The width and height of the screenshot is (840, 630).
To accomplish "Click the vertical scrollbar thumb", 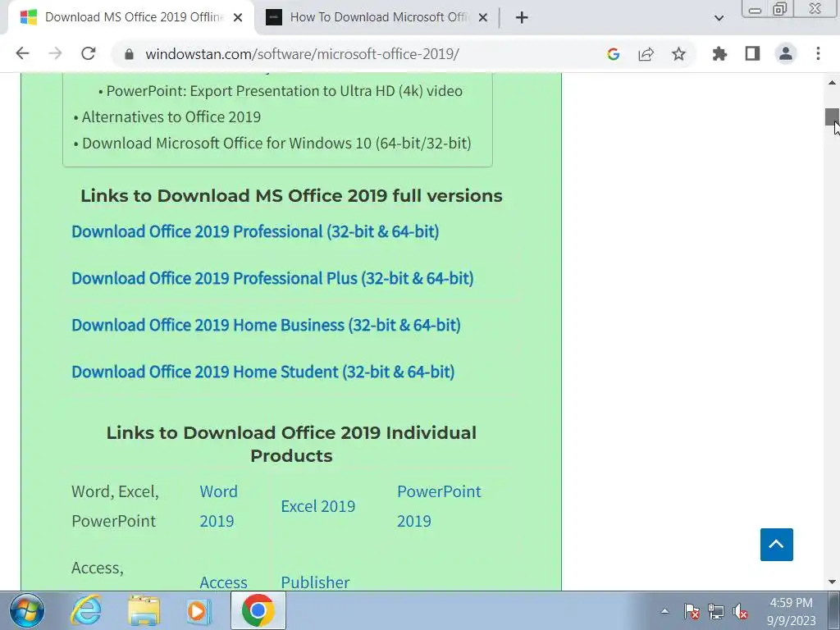I will (832, 116).
